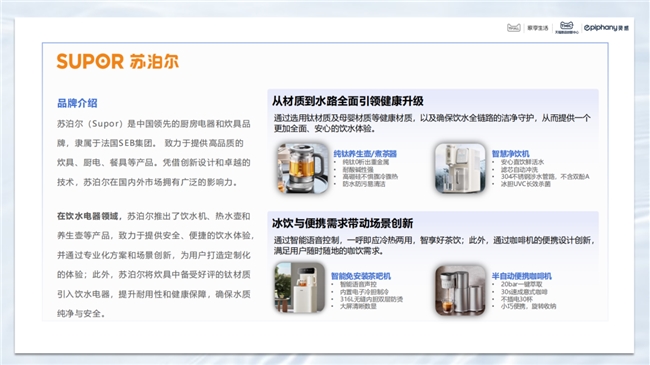Click the 从材质到水路全面引领健康升级 heading

click(x=347, y=101)
